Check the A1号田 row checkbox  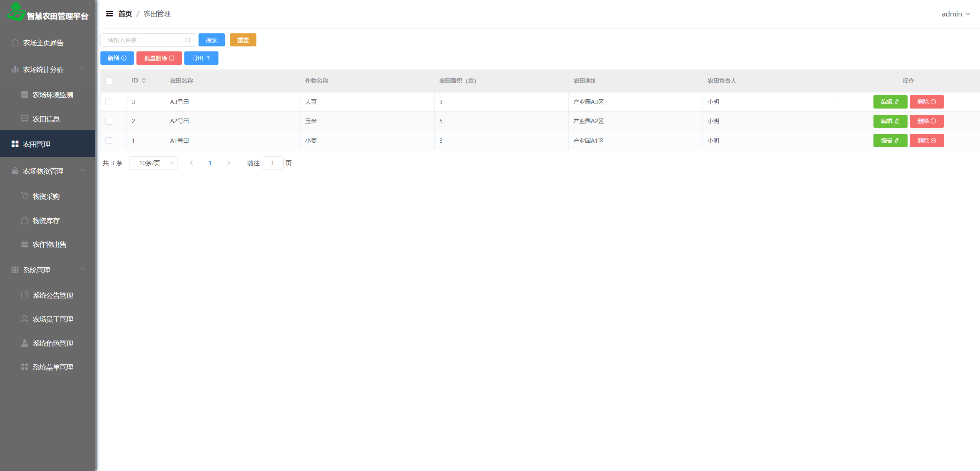click(109, 140)
